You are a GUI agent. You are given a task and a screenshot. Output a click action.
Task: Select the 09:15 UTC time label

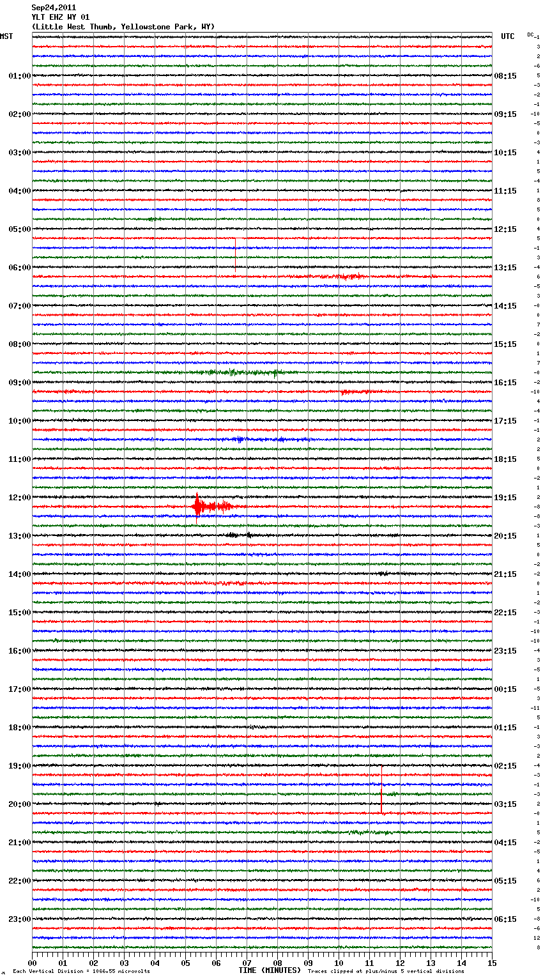[x=505, y=114]
